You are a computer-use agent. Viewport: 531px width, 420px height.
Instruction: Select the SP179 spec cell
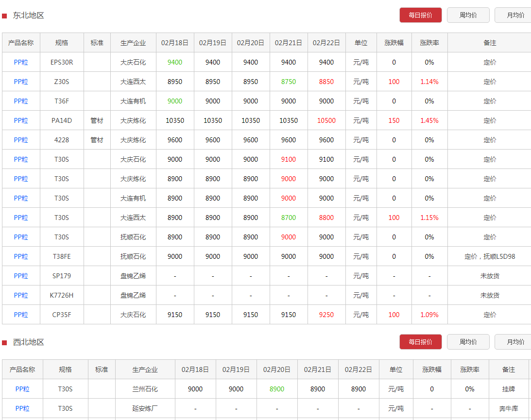(62, 276)
